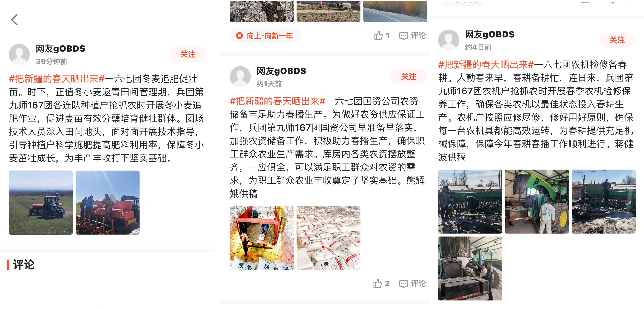
Task: Open the avatar of the 约4日前 post
Action: 449,40
